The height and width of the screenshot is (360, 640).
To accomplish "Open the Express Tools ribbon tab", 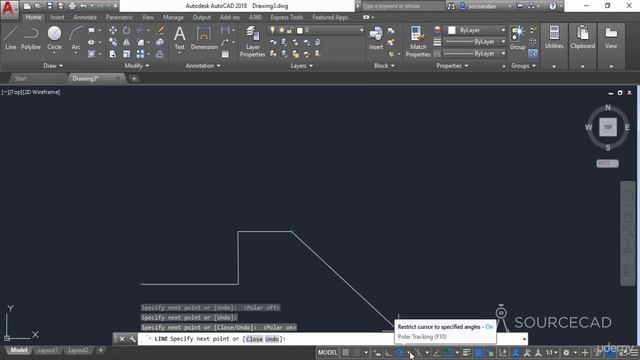I will [287, 17].
